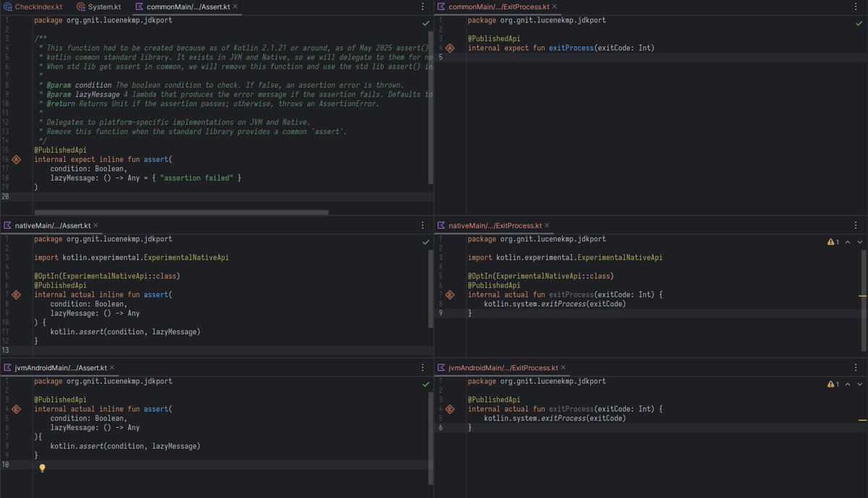Open tab options menu in commonMain Assert.kt pane
Viewport: 868px width, 498px height.
(423, 7)
